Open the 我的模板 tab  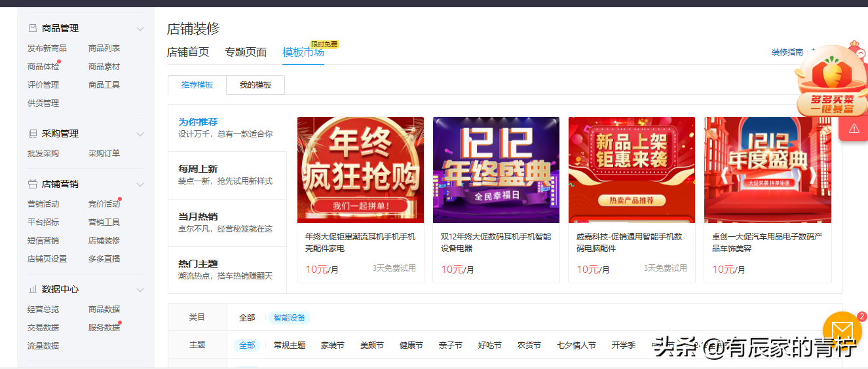[x=255, y=85]
